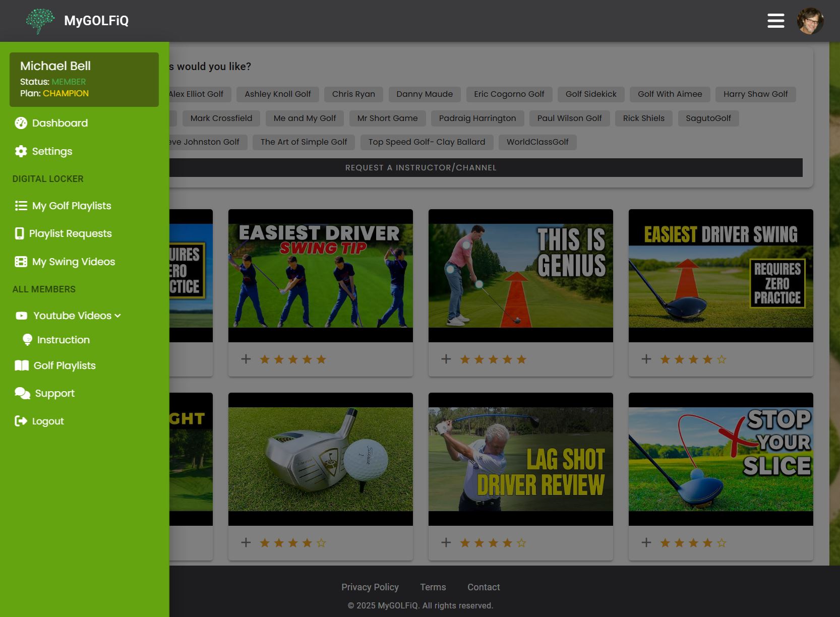840x617 pixels.
Task: Click the Dashboard gauge icon
Action: point(21,123)
